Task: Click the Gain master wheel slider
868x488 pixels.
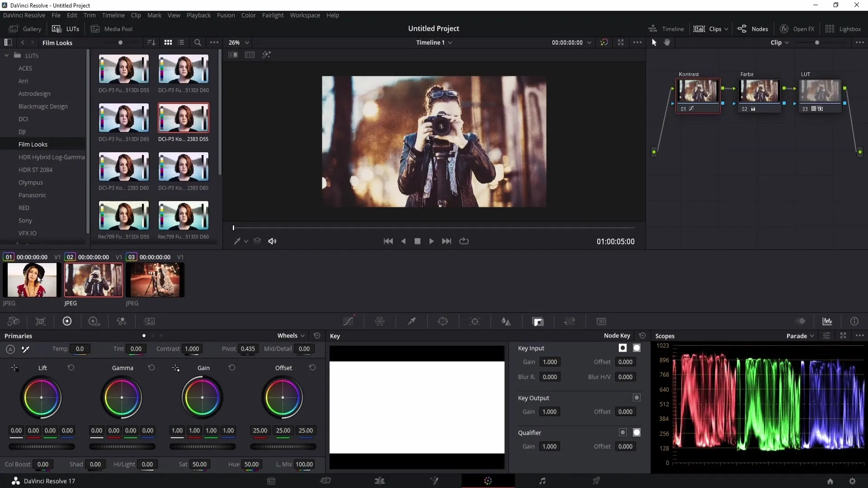Action: click(203, 446)
